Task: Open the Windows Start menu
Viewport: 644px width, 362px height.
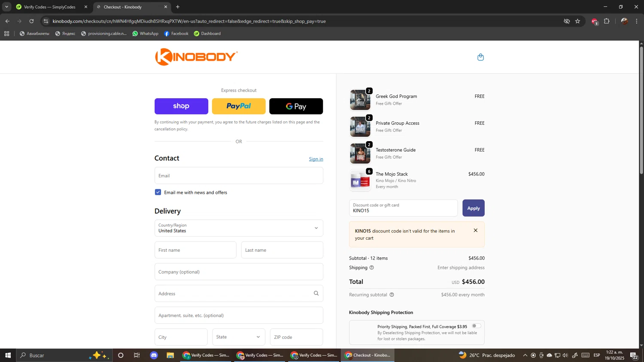Action: tap(8, 355)
